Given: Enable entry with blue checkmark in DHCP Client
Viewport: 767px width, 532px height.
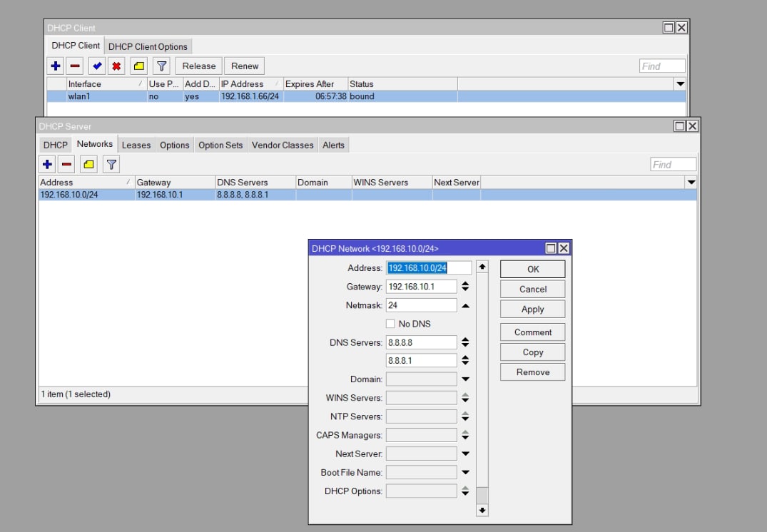Looking at the screenshot, I should click(97, 66).
